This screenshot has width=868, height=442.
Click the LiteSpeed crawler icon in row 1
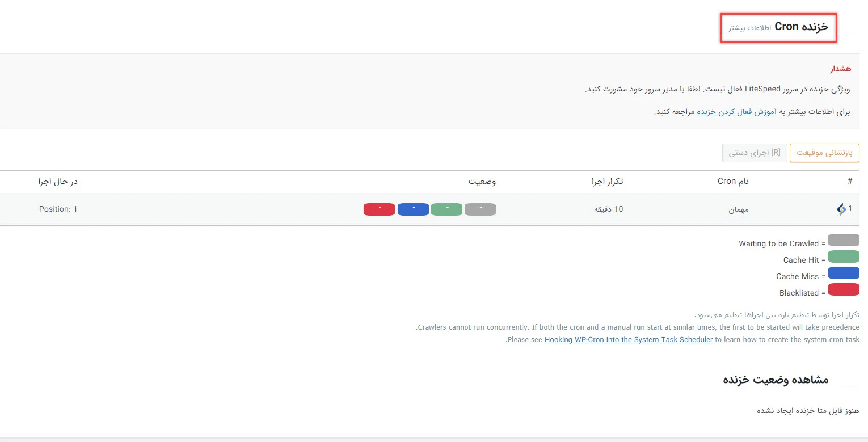coord(841,209)
